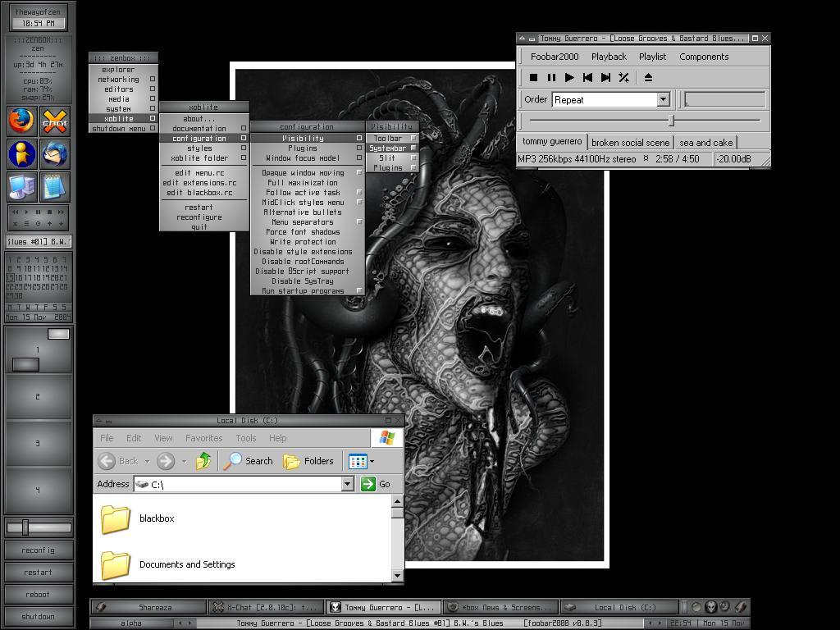
Task: Click pause in sidebar media controls
Action: click(38, 212)
